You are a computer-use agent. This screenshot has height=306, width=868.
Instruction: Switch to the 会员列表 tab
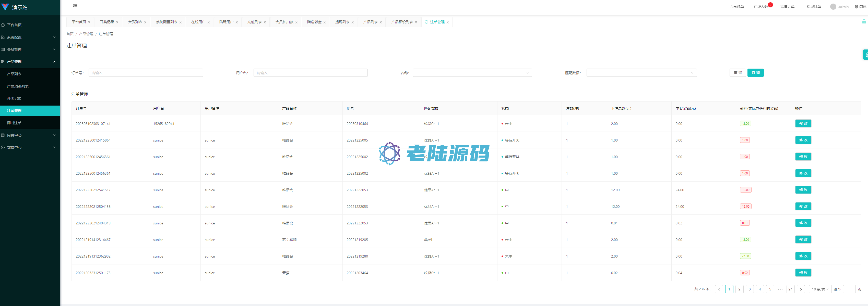tap(135, 22)
